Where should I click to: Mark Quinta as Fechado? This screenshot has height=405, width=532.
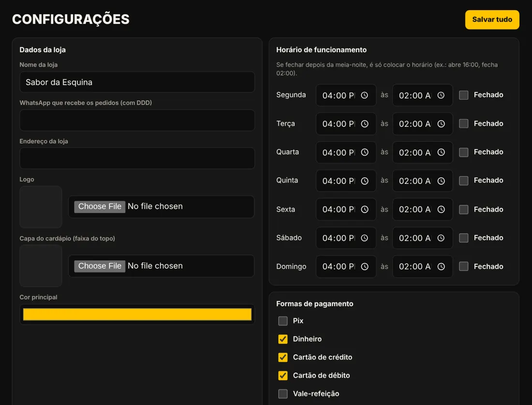[x=463, y=180]
